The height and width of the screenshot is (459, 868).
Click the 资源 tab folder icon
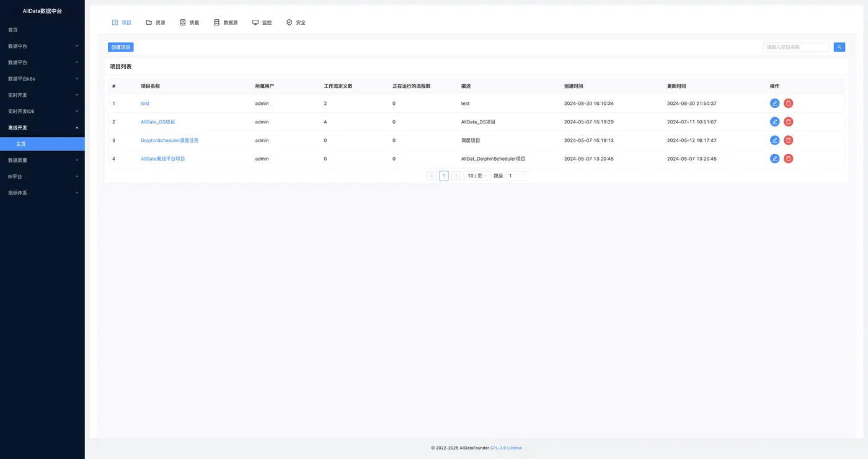pyautogui.click(x=149, y=22)
